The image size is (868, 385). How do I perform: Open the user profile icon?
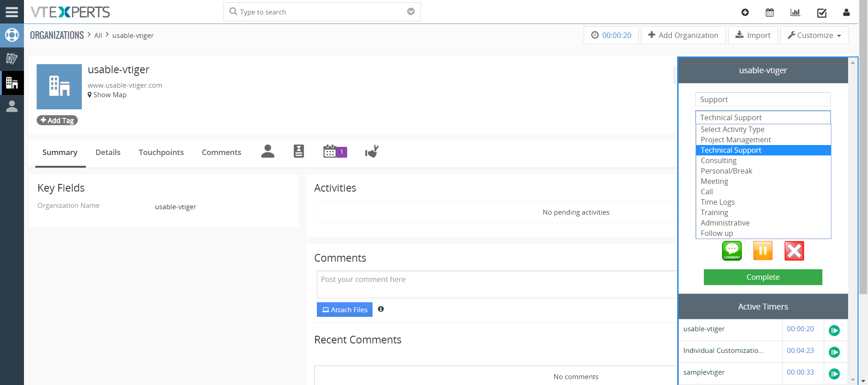(846, 13)
